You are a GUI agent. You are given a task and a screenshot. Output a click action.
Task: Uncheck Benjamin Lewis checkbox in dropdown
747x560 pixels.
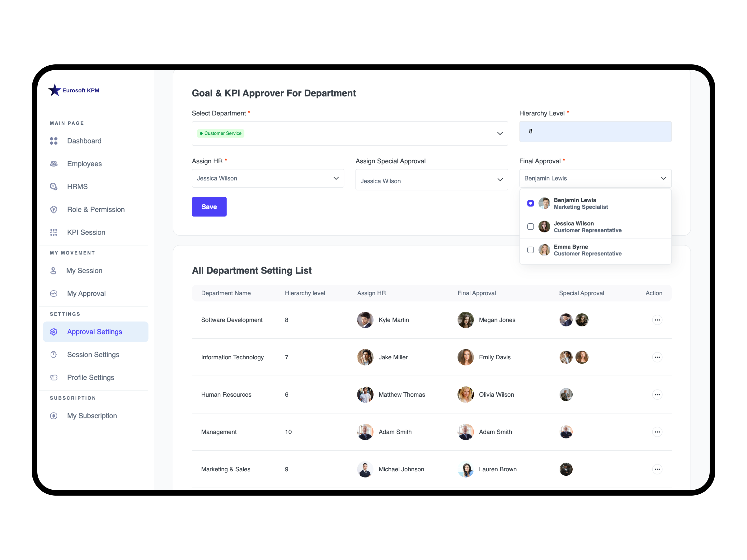pyautogui.click(x=531, y=203)
